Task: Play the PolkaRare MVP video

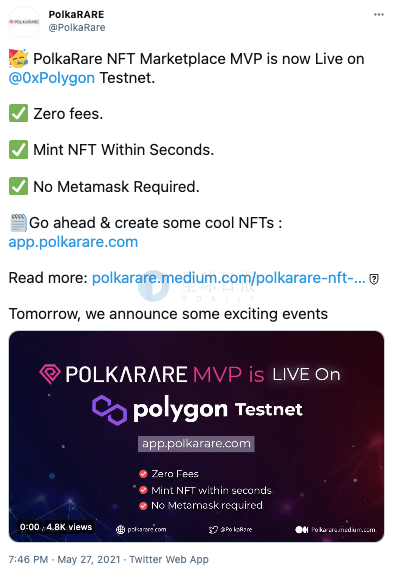Action: 196,436
